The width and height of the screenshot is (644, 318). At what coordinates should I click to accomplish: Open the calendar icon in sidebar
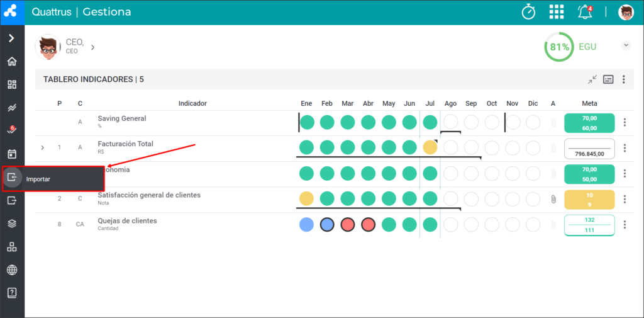(12, 154)
